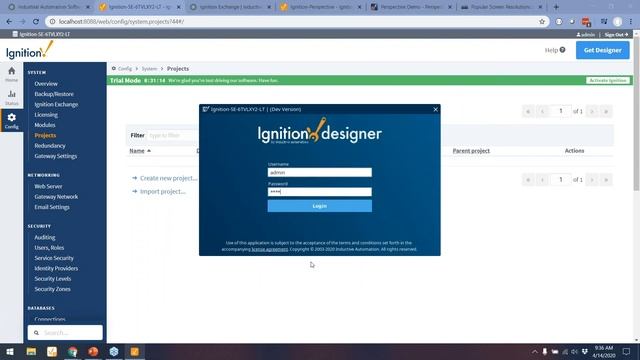The width and height of the screenshot is (640, 360).
Task: Switch to Perspective Demo browser tab
Action: [411, 7]
